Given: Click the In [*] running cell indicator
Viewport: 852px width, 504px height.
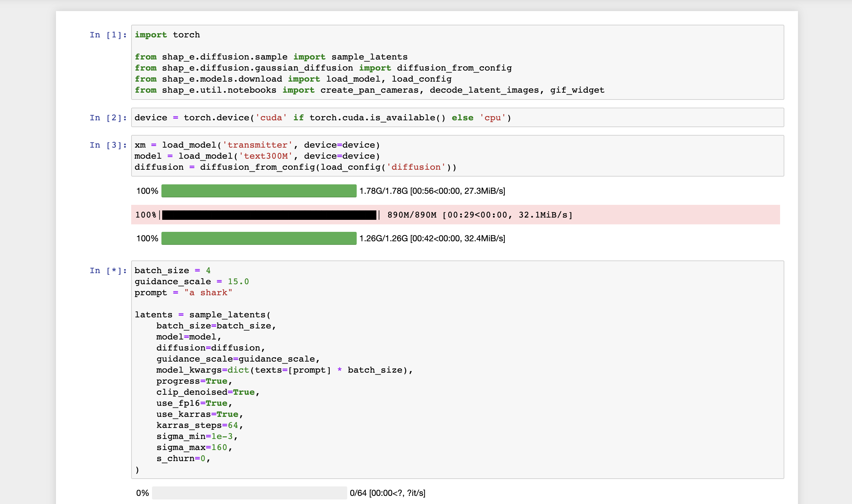Looking at the screenshot, I should pos(107,270).
